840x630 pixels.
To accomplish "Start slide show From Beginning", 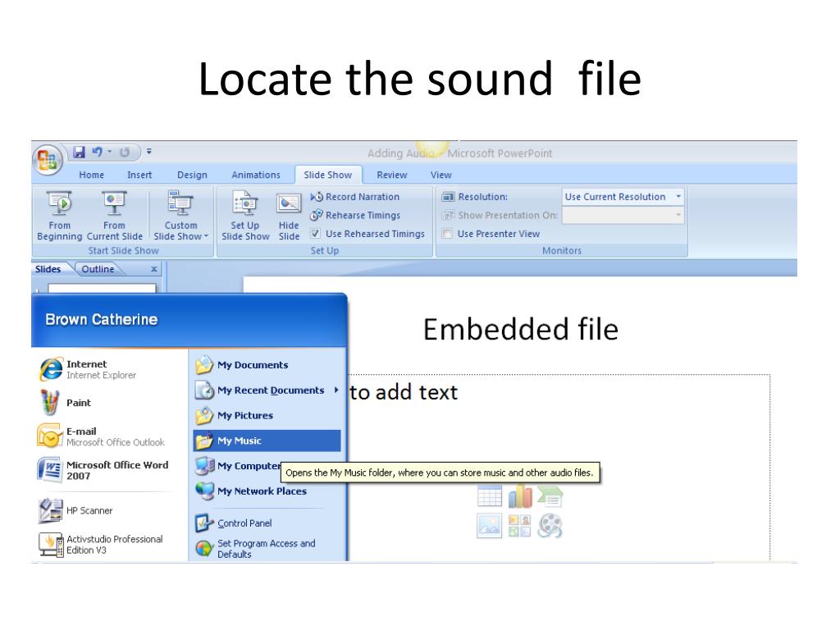I will pyautogui.click(x=59, y=216).
